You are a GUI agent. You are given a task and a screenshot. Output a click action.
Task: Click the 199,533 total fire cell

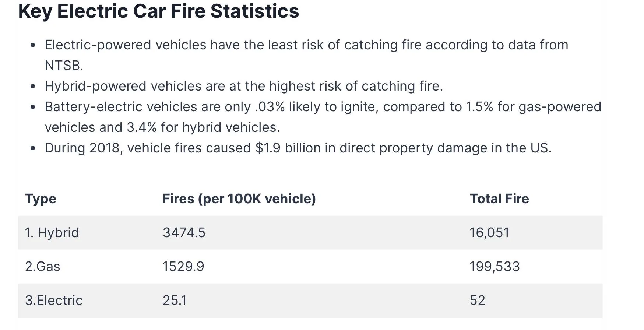click(x=495, y=267)
